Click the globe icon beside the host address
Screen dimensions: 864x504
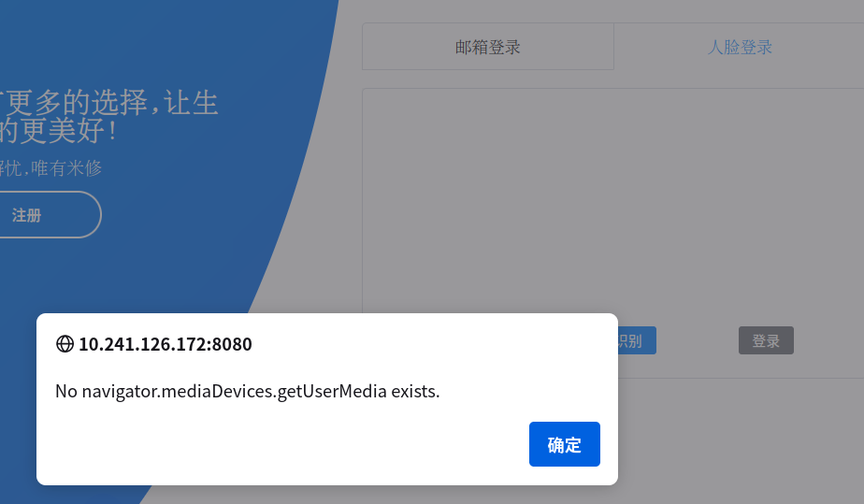[x=65, y=343]
